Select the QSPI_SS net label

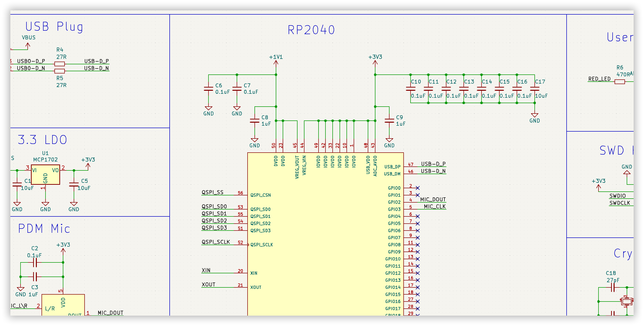[x=212, y=192]
